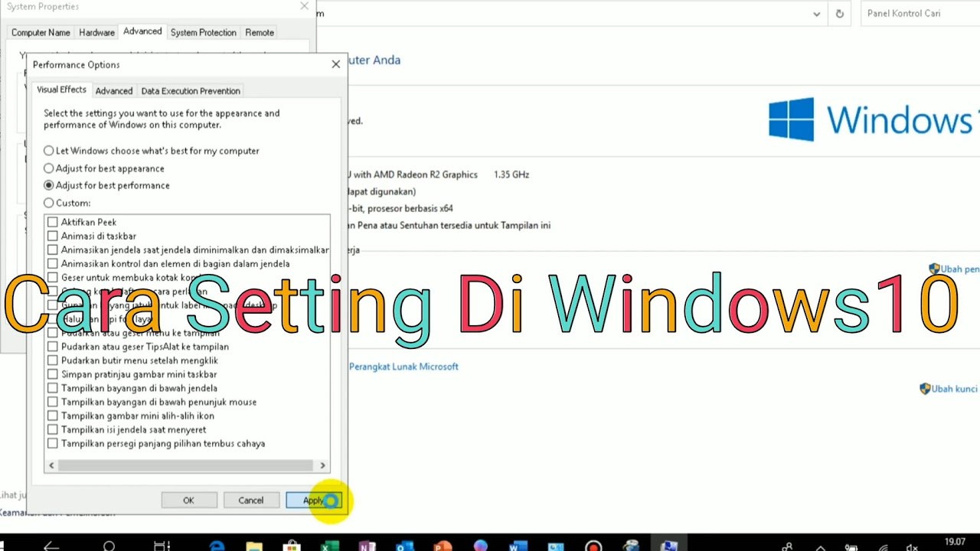Click the taskbar clock showing 19.07

tap(955, 542)
